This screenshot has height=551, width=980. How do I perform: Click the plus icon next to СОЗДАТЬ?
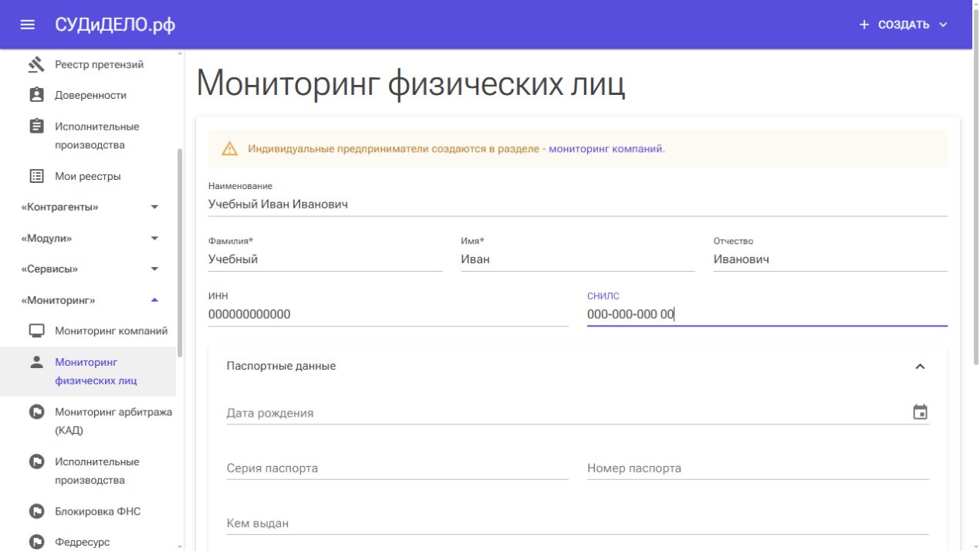[x=864, y=25]
